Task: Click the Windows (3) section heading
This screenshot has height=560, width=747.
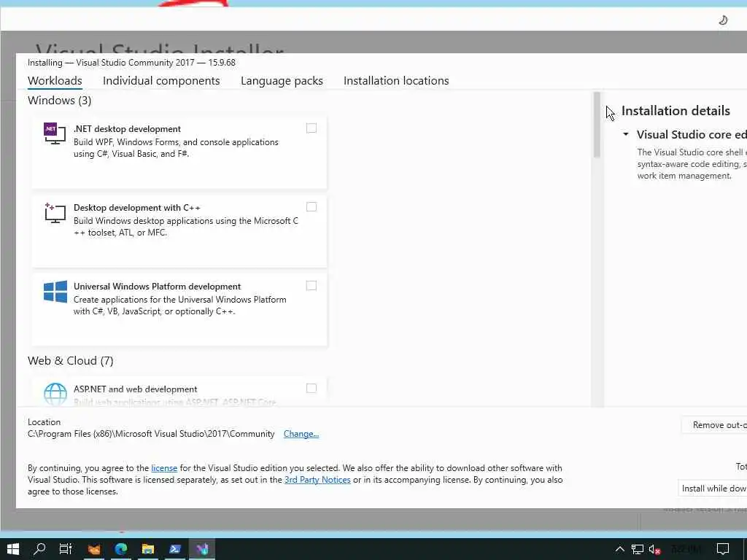Action: 60,101
